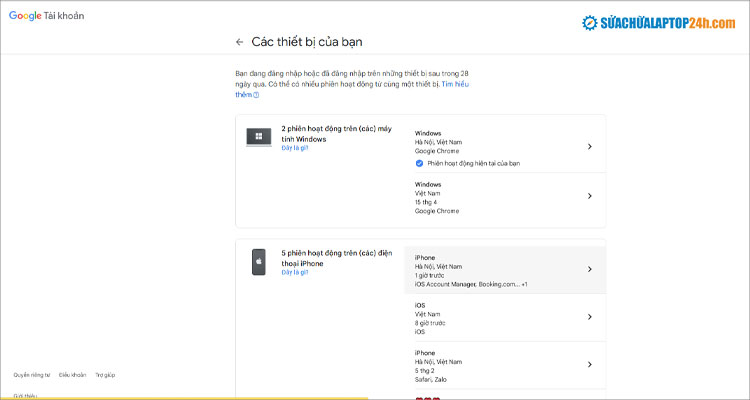
Task: Click Đây là gì? under Windows sessions
Action: 295,148
